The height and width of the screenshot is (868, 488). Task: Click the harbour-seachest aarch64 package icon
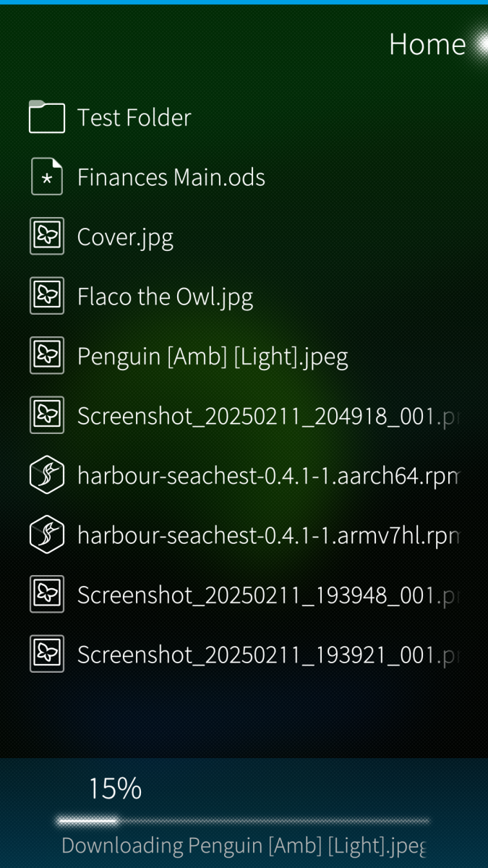click(47, 475)
